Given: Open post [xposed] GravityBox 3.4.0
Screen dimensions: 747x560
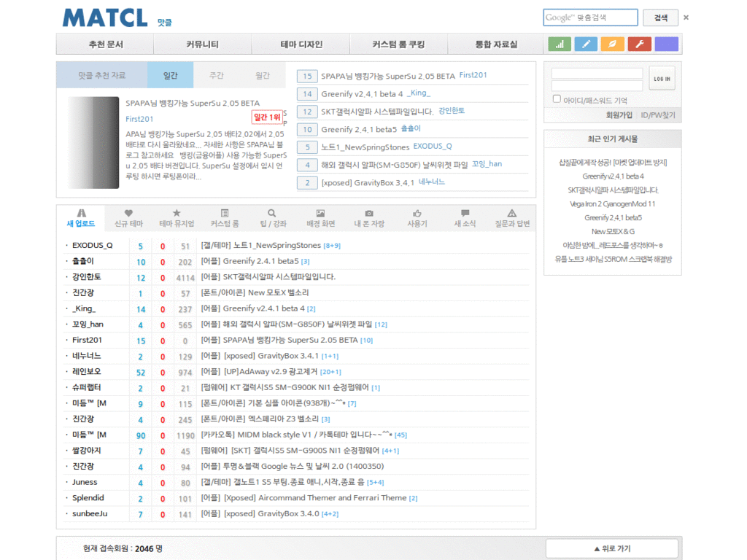Looking at the screenshot, I should [260, 513].
